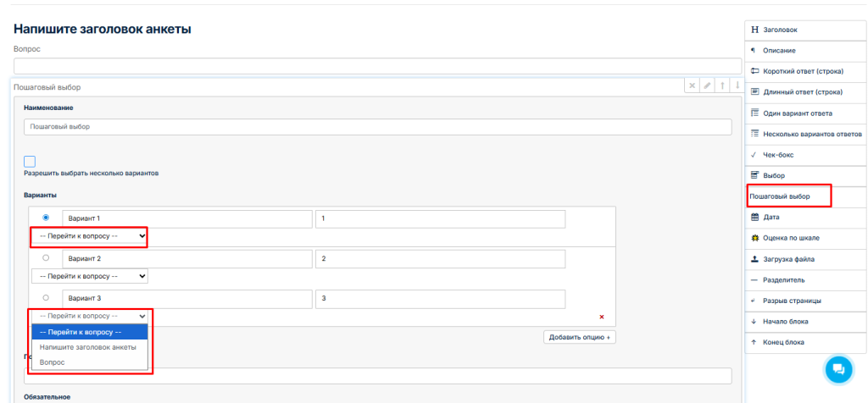Click the Наименование text field
This screenshot has height=403, width=868.
377,127
